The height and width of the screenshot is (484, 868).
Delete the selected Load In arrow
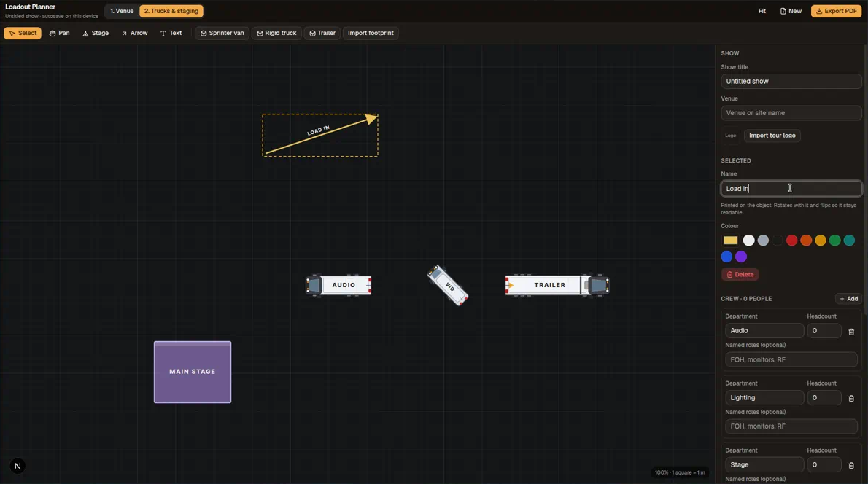(740, 274)
